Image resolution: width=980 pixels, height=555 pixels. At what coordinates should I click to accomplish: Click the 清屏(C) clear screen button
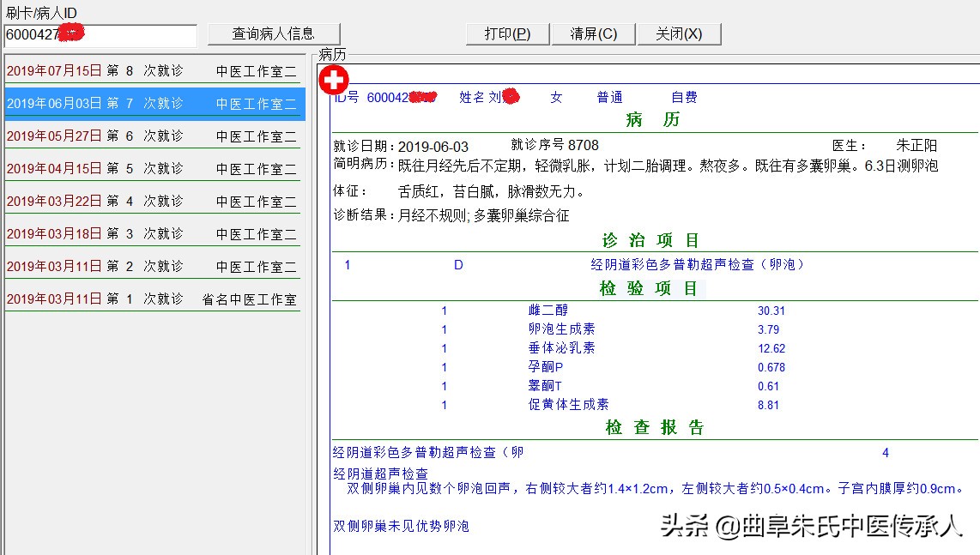point(593,33)
